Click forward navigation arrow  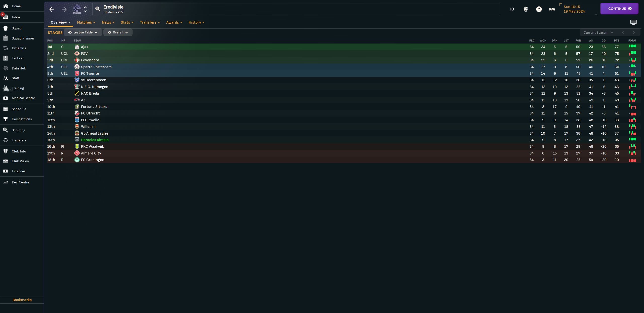pyautogui.click(x=63, y=9)
